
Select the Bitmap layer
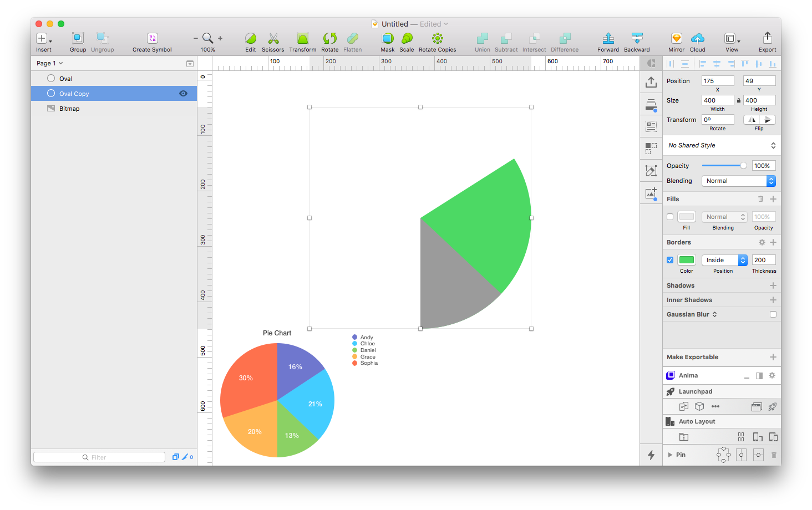click(114, 109)
